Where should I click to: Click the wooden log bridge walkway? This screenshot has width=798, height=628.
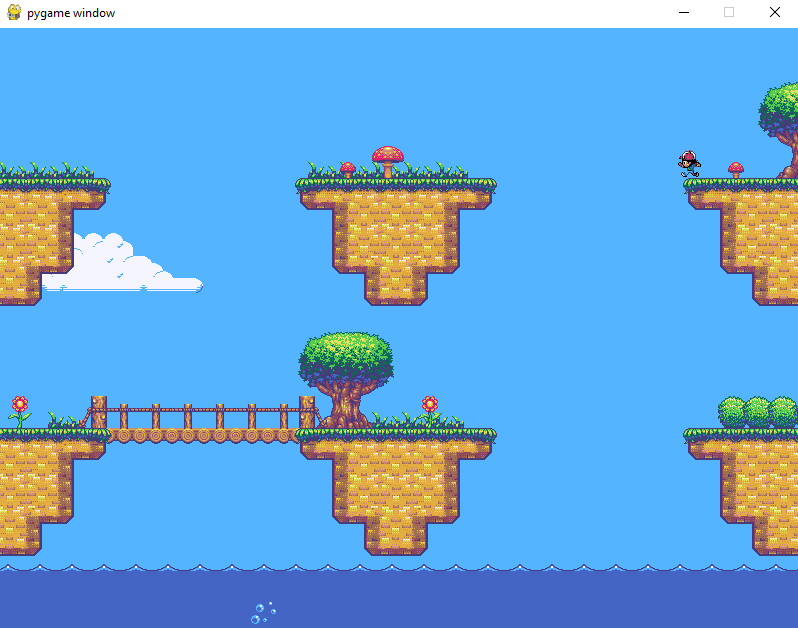click(200, 436)
